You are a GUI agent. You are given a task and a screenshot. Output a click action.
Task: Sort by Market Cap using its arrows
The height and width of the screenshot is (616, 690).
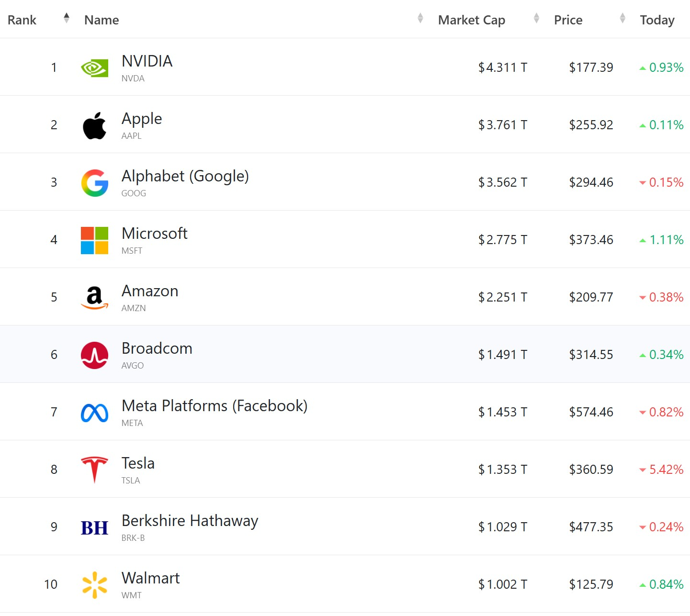tap(536, 19)
